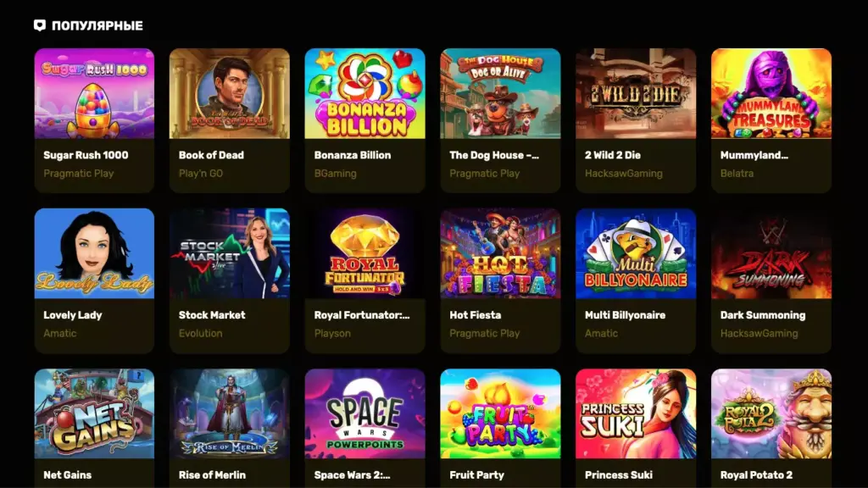Select the Lovely Lady game artwork

click(94, 253)
